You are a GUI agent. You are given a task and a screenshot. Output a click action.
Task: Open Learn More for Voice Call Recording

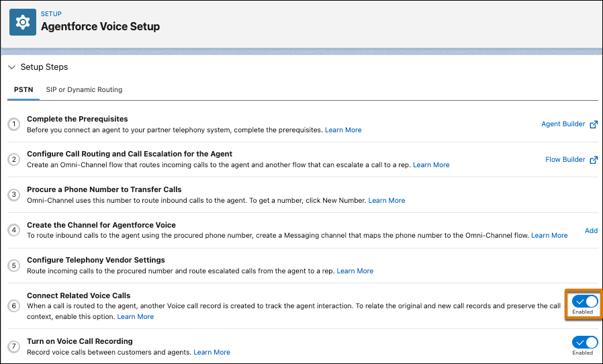212,352
